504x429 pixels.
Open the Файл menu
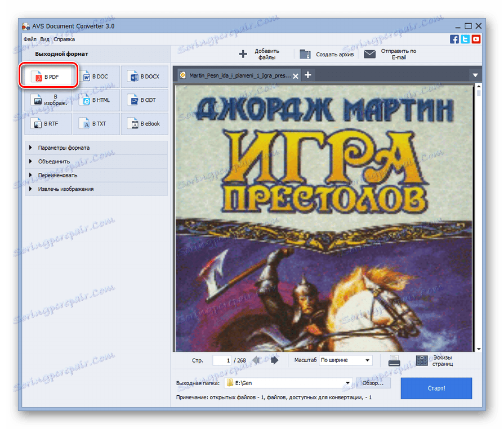click(30, 39)
